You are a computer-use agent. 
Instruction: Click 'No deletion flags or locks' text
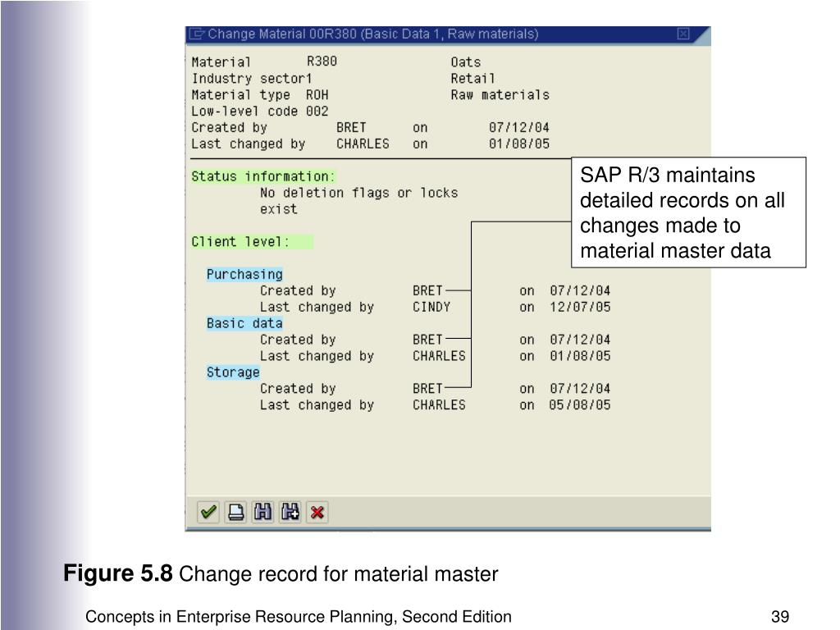[x=359, y=193]
